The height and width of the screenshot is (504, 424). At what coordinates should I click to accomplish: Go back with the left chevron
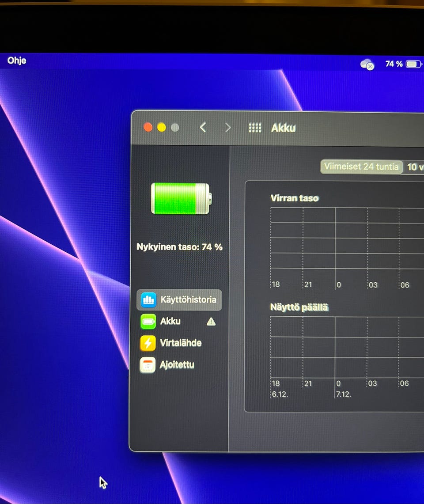(203, 128)
